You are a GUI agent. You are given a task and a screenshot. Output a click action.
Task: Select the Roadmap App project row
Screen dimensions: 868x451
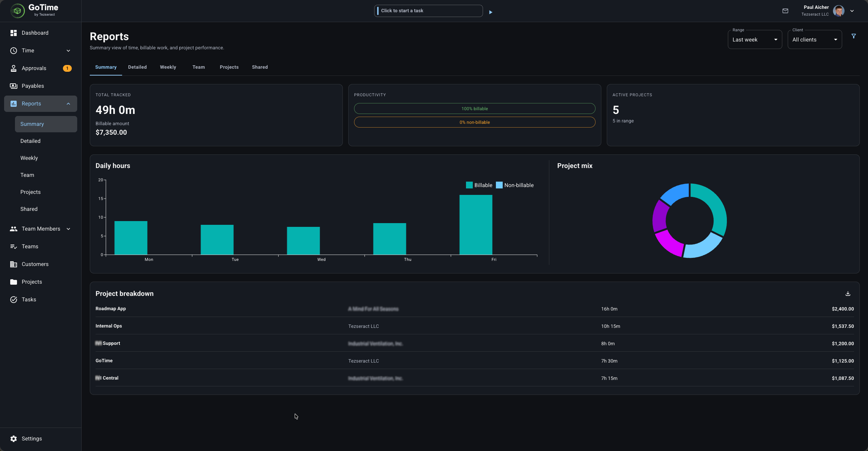click(x=474, y=309)
